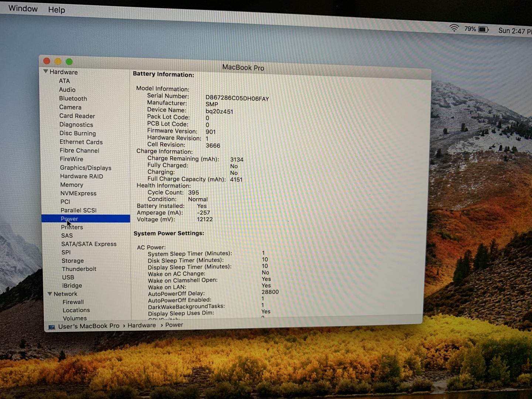Select SPI in the sidebar

[66, 252]
